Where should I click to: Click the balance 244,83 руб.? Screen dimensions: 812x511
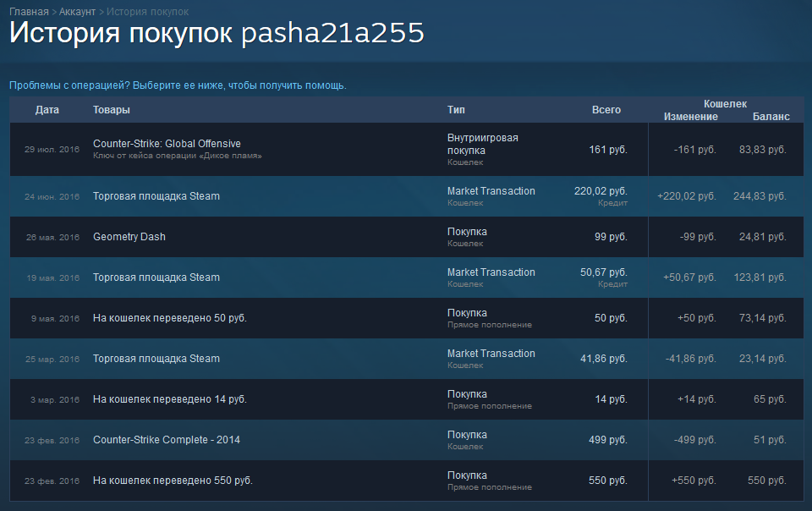[x=760, y=196]
